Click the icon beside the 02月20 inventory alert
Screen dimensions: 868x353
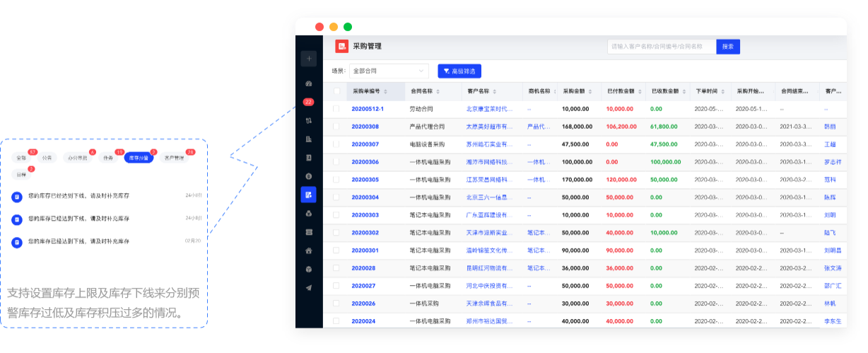(x=17, y=242)
